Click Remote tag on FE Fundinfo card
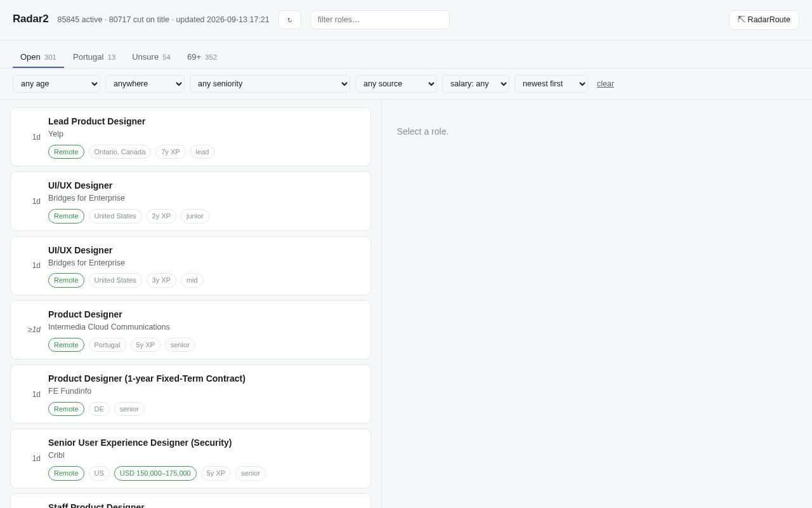 tap(66, 409)
